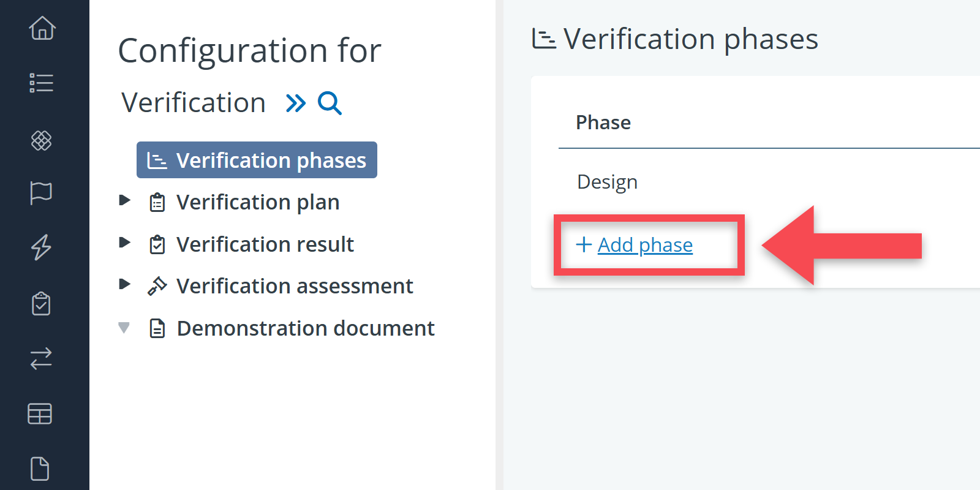Click the diamond grid sidebar icon
The height and width of the screenshot is (490, 980).
[x=42, y=140]
